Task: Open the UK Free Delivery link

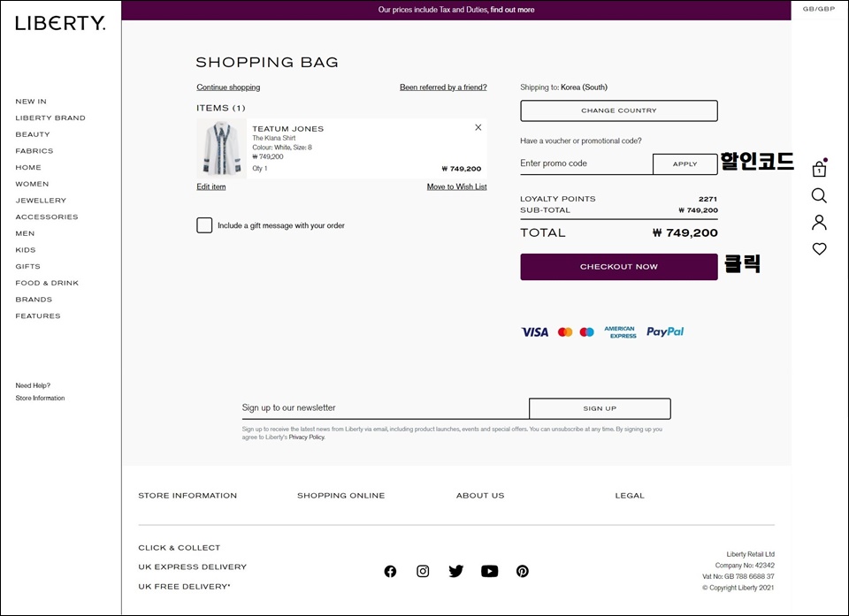Action: pyautogui.click(x=184, y=586)
